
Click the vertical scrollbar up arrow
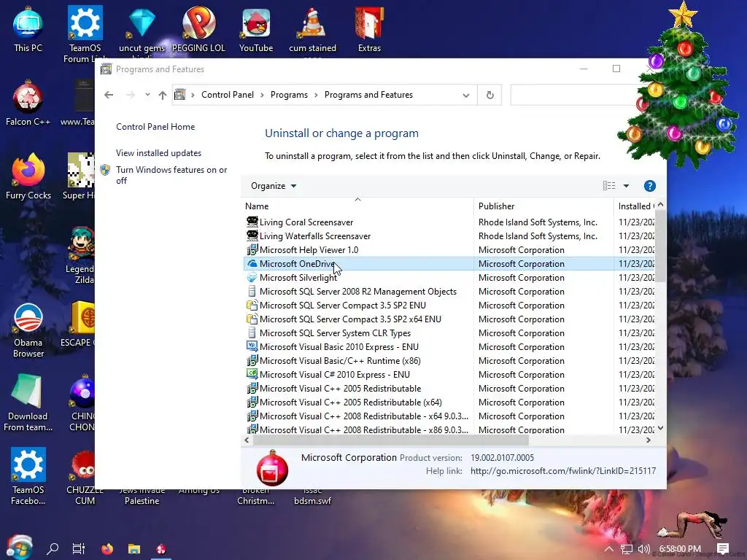tap(660, 204)
